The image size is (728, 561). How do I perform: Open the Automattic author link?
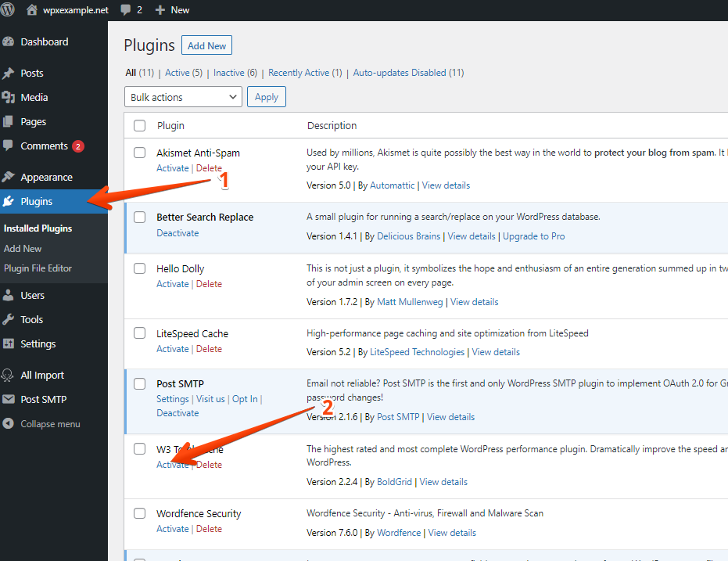393,185
